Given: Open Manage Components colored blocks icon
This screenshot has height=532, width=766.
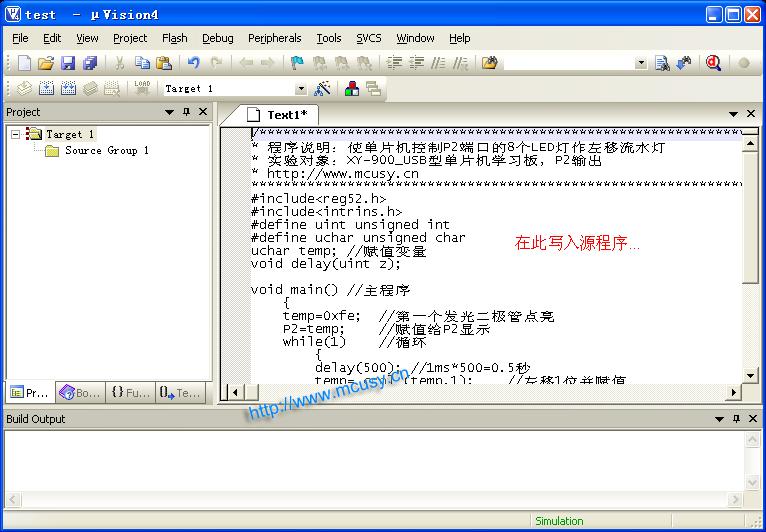Looking at the screenshot, I should [x=352, y=88].
